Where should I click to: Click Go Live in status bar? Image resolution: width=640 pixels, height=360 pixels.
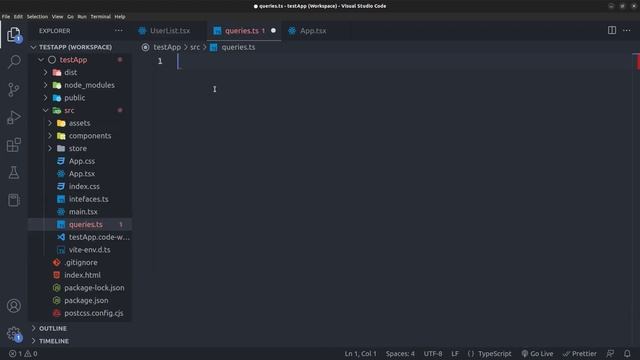(537, 354)
